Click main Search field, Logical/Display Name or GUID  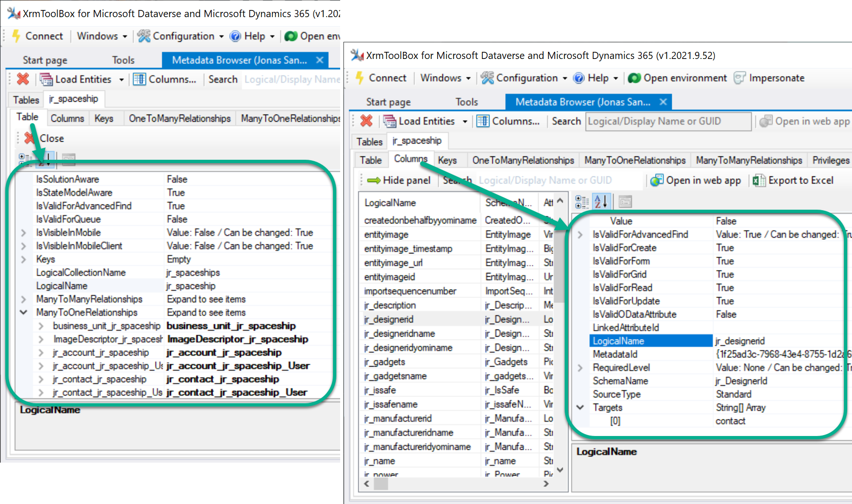pyautogui.click(x=668, y=121)
